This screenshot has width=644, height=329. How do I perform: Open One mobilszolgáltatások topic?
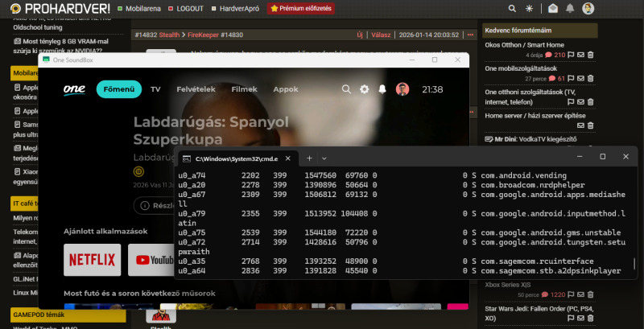point(521,68)
